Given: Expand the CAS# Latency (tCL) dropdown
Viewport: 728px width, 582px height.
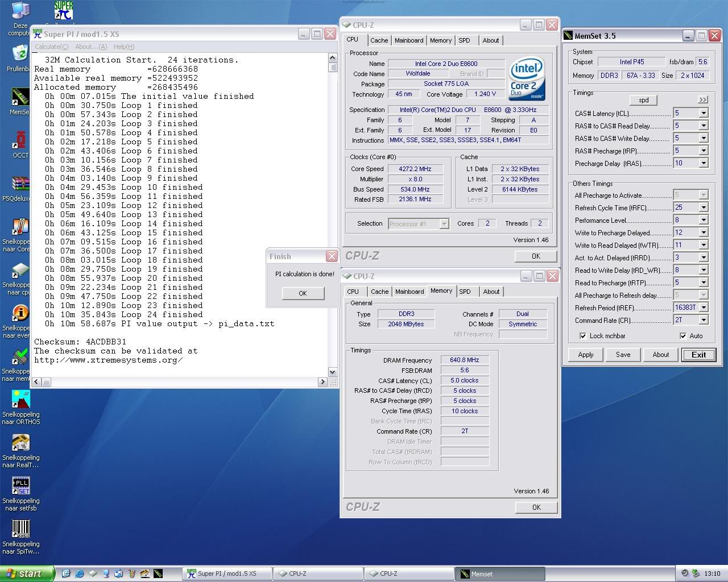Looking at the screenshot, I should pyautogui.click(x=704, y=113).
